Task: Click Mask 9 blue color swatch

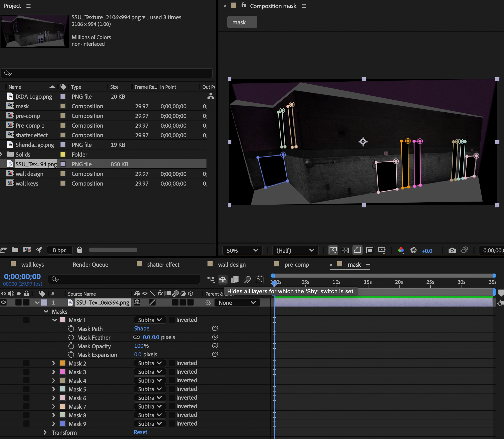Action: 63,424
